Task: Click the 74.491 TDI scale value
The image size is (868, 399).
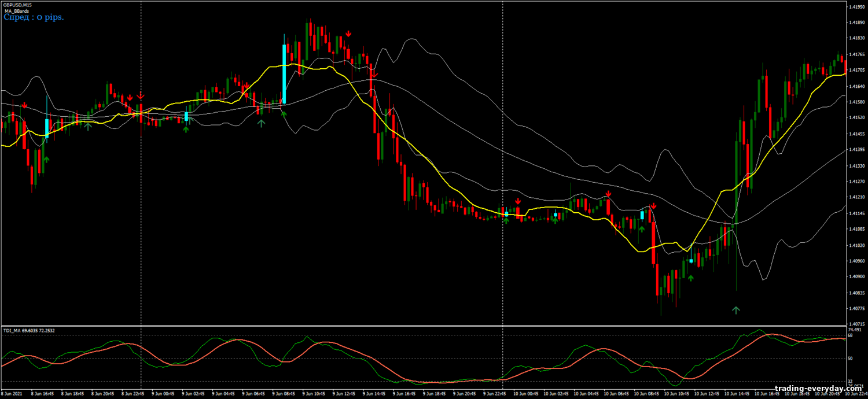Action: pyautogui.click(x=854, y=330)
